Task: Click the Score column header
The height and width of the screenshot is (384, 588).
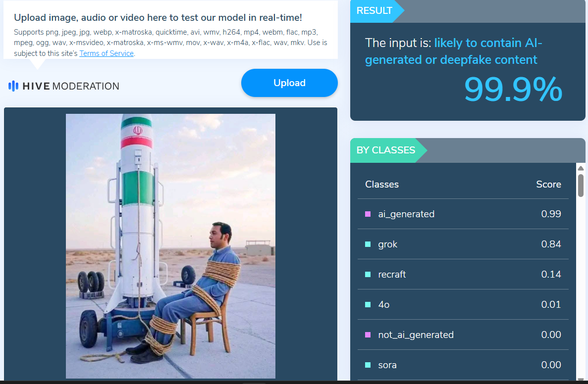Action: coord(548,185)
